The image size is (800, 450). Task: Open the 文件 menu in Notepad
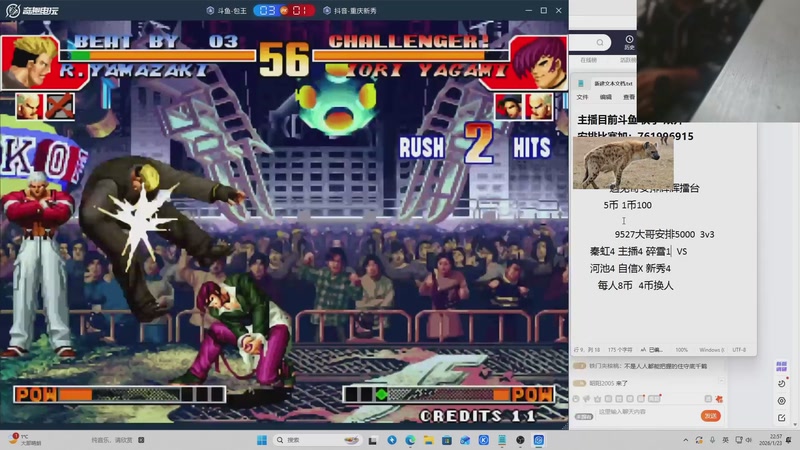coord(582,97)
